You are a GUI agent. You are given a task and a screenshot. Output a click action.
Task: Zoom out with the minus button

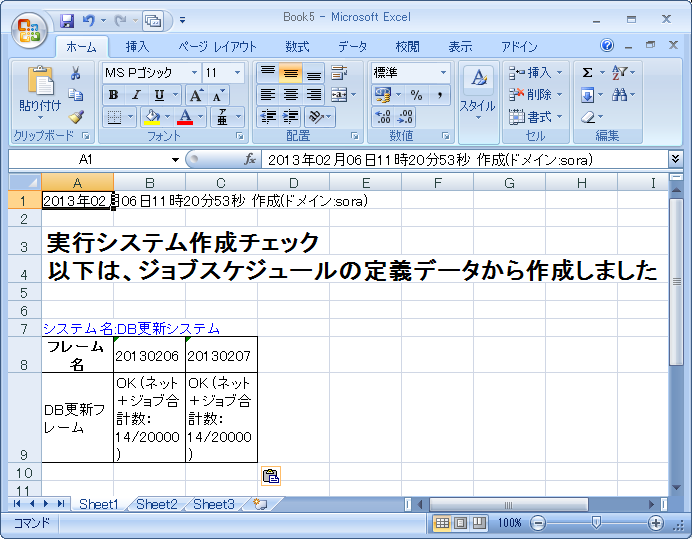[538, 524]
